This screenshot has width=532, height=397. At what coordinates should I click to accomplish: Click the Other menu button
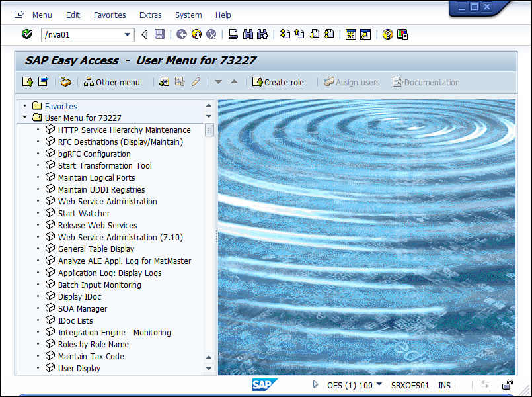[x=112, y=82]
